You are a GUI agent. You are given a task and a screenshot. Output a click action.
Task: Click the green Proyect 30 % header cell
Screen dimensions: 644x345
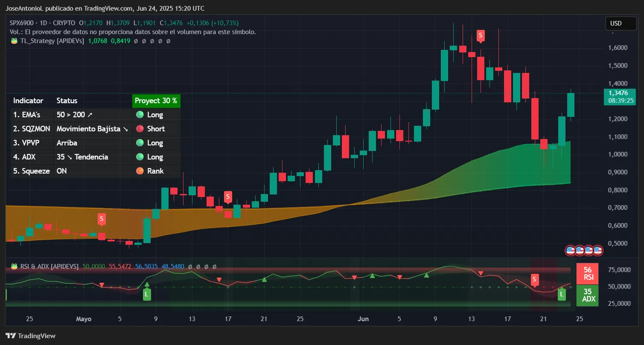[x=156, y=101]
